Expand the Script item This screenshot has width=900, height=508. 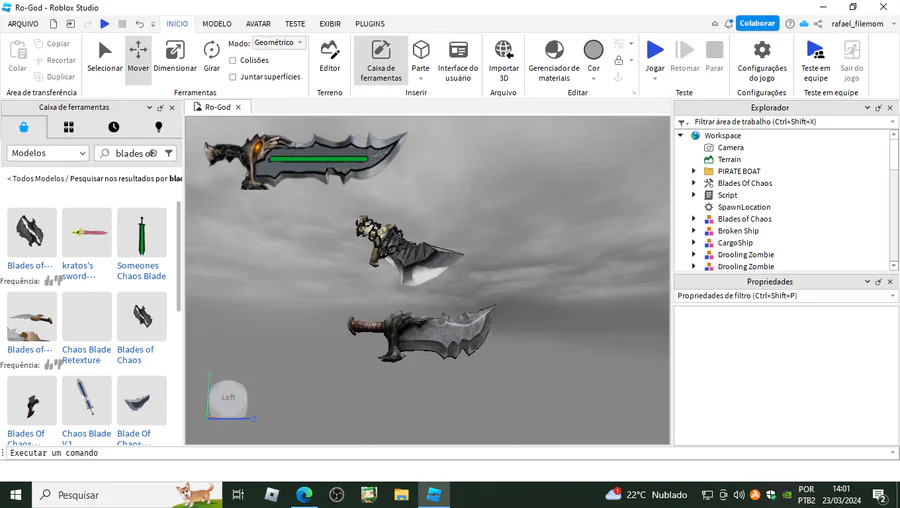693,195
